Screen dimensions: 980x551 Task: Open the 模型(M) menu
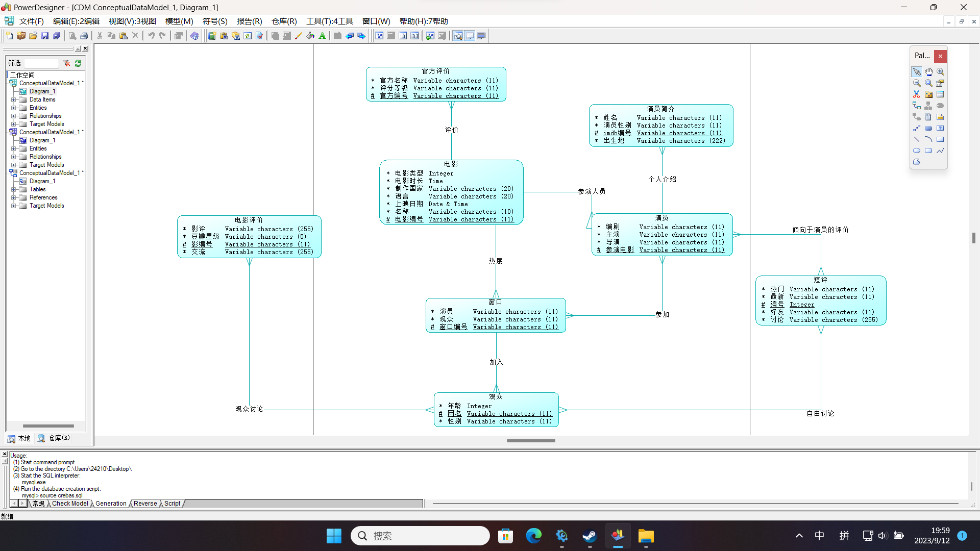pyautogui.click(x=179, y=21)
